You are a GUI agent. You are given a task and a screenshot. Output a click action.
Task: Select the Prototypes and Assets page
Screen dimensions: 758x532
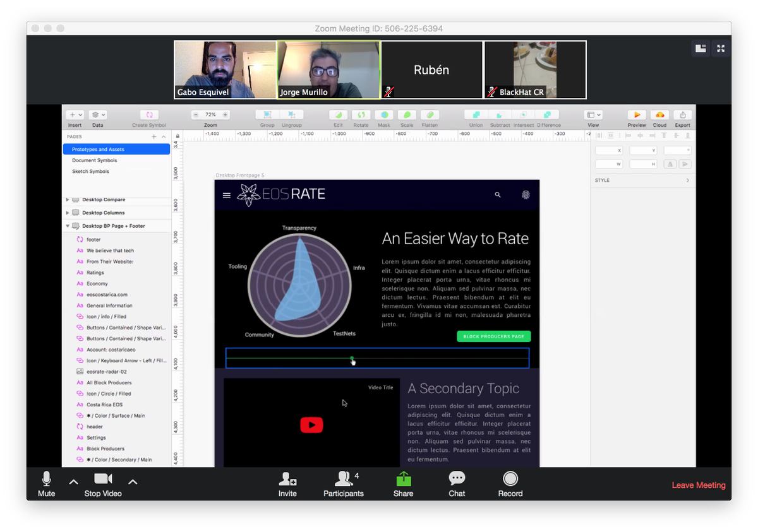coord(116,150)
